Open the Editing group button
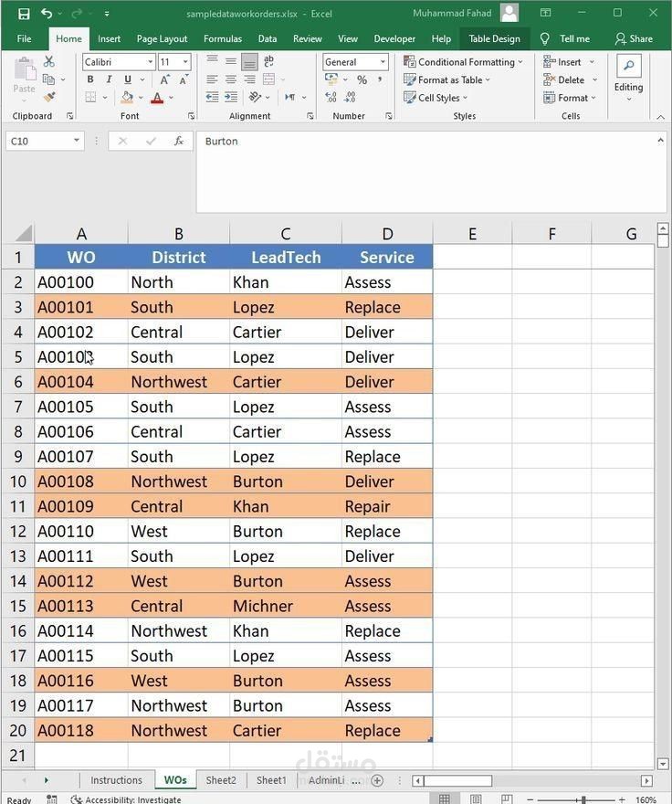Image resolution: width=672 pixels, height=804 pixels. pyautogui.click(x=628, y=79)
